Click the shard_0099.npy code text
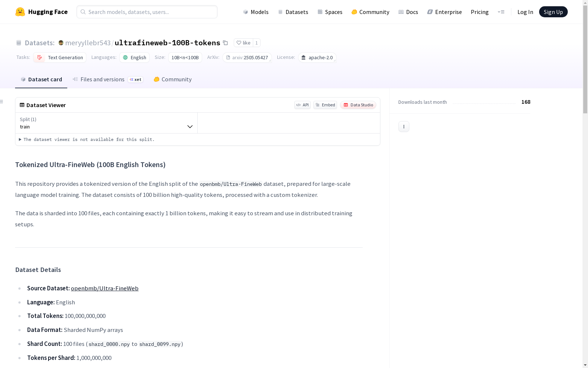 click(160, 344)
